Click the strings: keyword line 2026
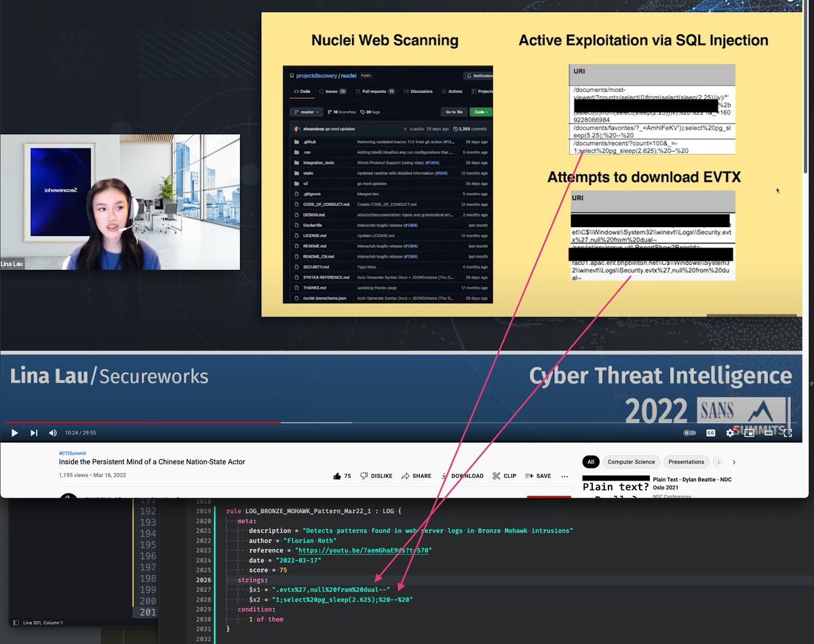Image resolution: width=814 pixels, height=644 pixels. 254,580
